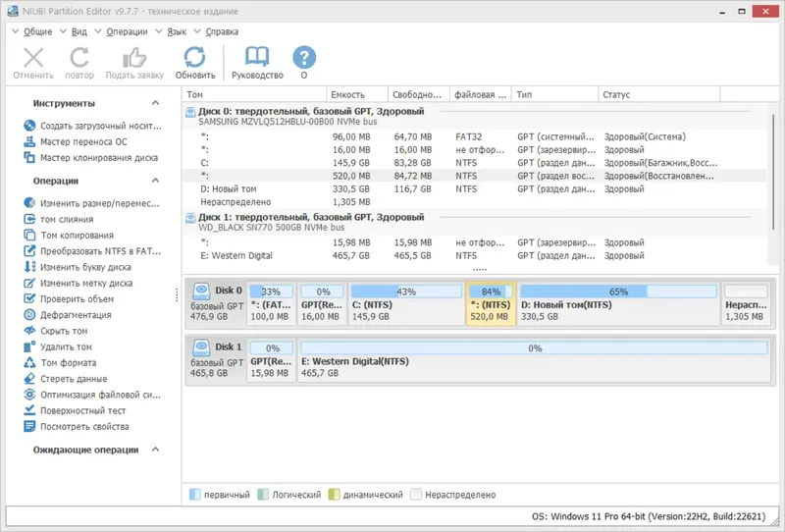Click the Проверить объем icon
Screen dimensions: 785x532
click(29, 298)
